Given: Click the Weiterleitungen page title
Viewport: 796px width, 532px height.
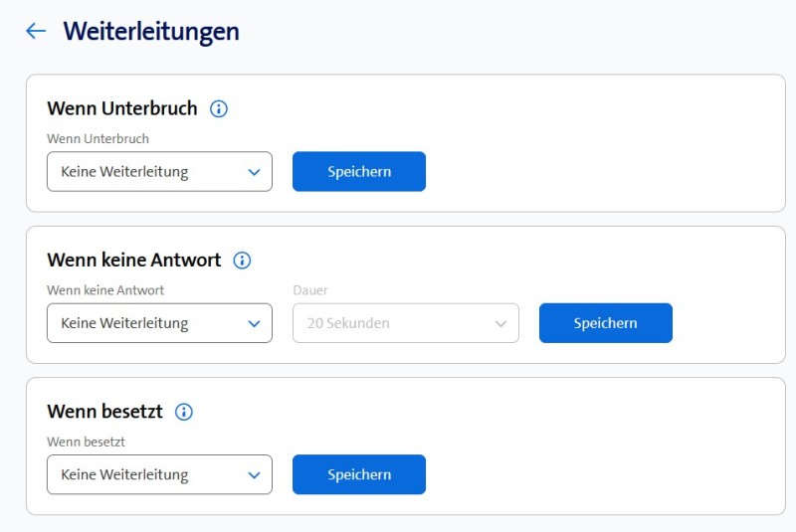Looking at the screenshot, I should (151, 31).
